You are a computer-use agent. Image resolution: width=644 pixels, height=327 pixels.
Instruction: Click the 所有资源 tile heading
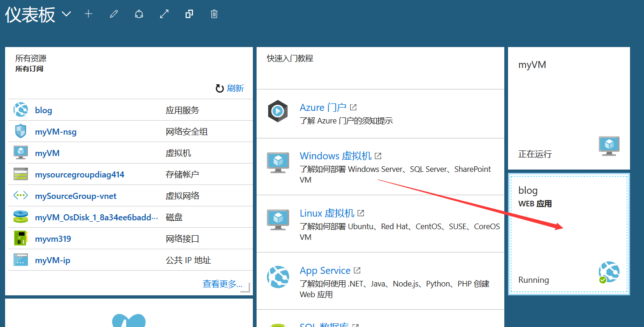[x=31, y=58]
